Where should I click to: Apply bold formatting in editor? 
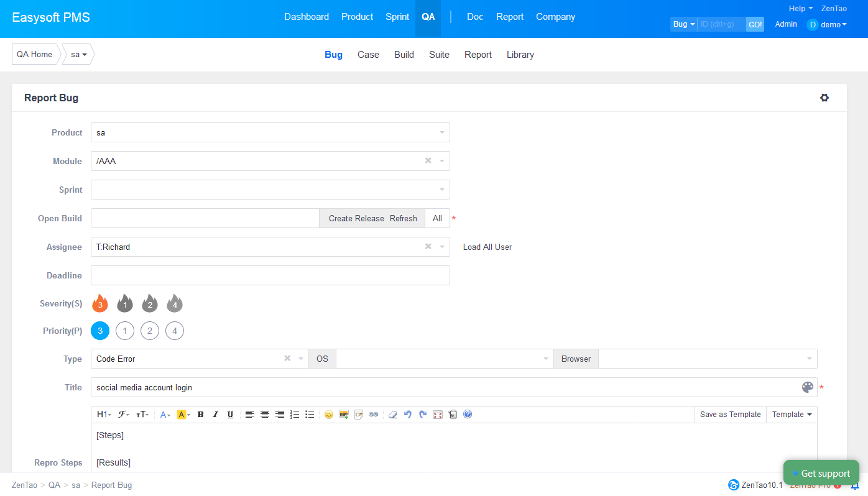(200, 415)
